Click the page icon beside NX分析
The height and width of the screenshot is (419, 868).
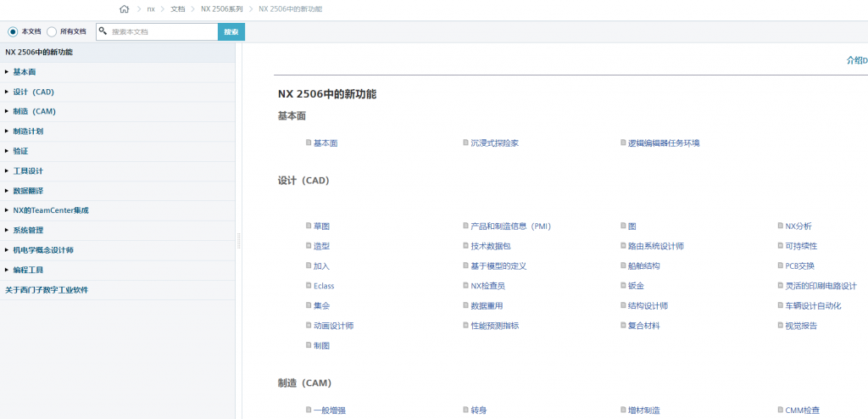tap(781, 226)
